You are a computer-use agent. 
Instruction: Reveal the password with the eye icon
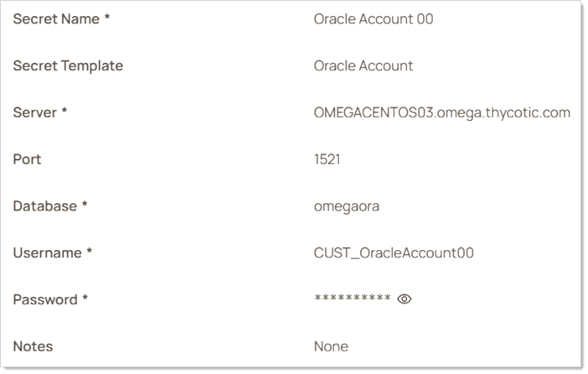coord(405,299)
